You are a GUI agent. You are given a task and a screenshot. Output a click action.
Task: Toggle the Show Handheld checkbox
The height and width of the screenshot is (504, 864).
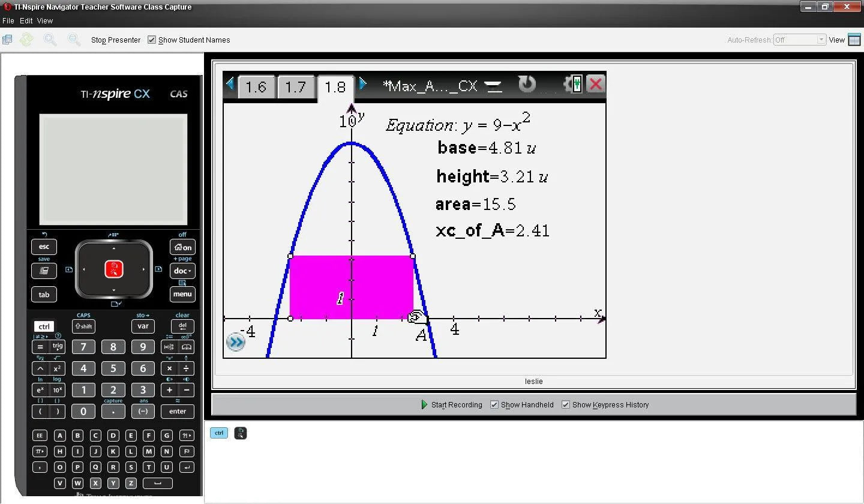[x=494, y=404]
